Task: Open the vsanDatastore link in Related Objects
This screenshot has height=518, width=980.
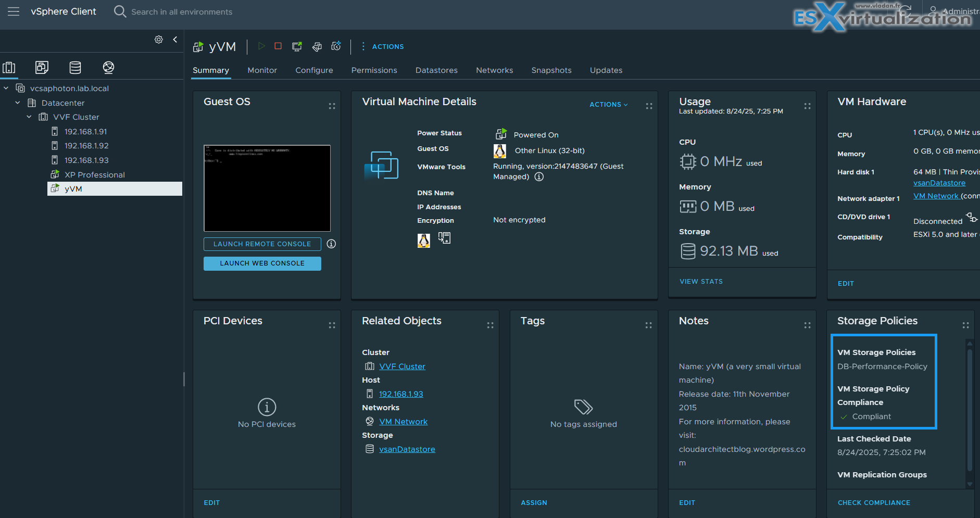Action: [x=407, y=449]
